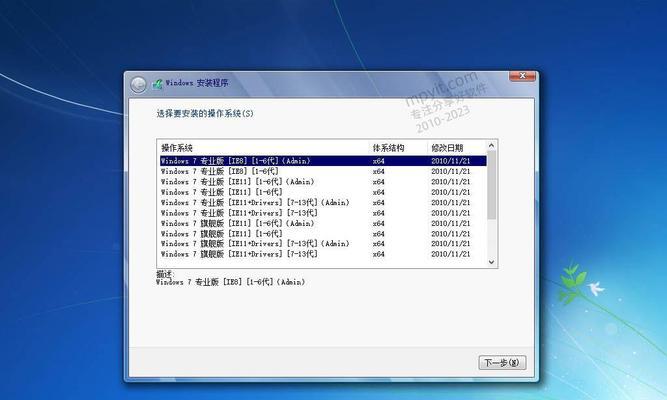Select Windows 7 专业版 [IE11+Drivers] [7-13代] (Admin)
The image size is (667, 400).
click(x=323, y=203)
